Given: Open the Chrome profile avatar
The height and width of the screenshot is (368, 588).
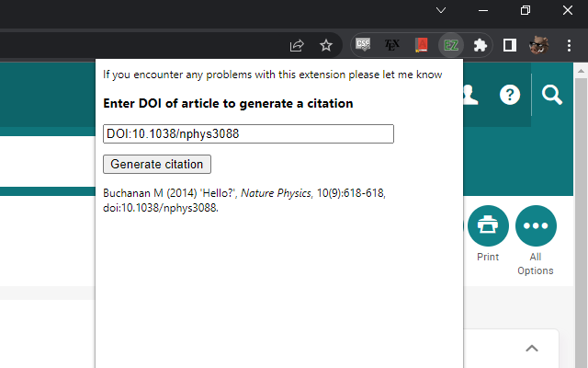Looking at the screenshot, I should click(x=539, y=45).
